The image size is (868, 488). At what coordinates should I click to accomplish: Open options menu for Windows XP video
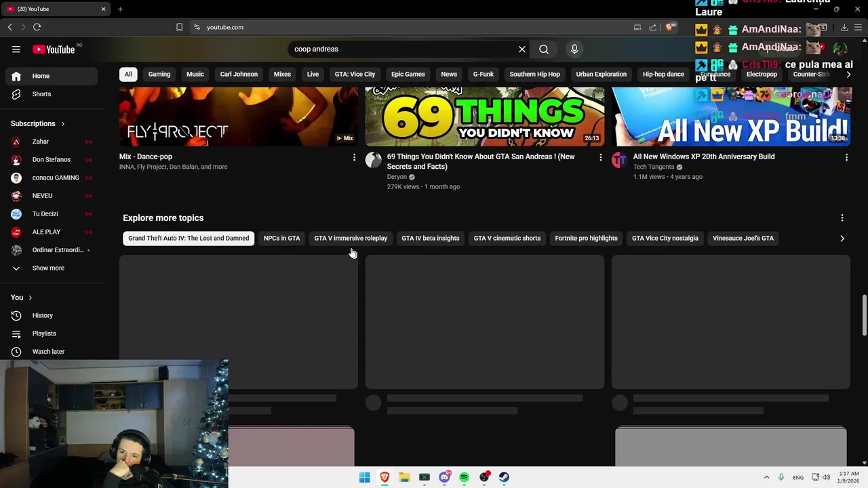(x=846, y=157)
